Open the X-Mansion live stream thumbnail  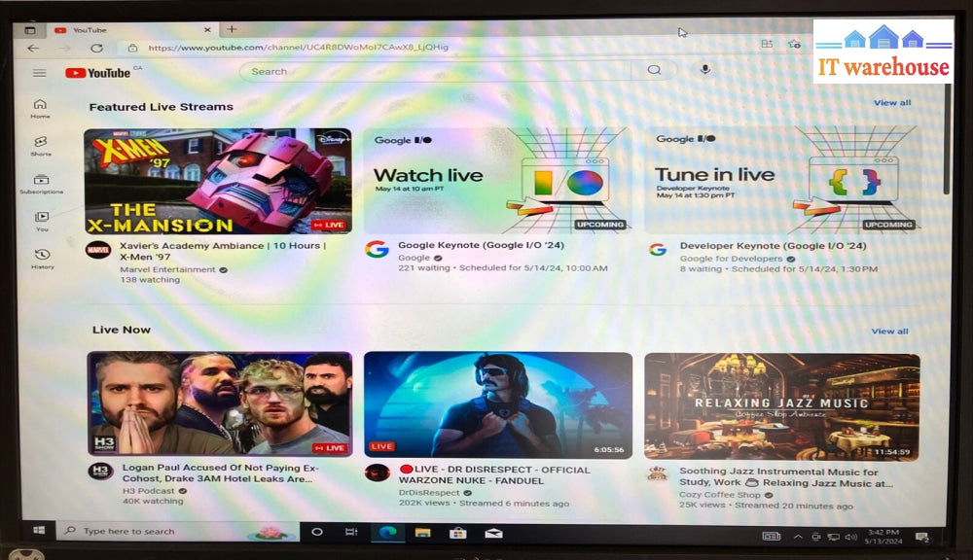point(217,182)
